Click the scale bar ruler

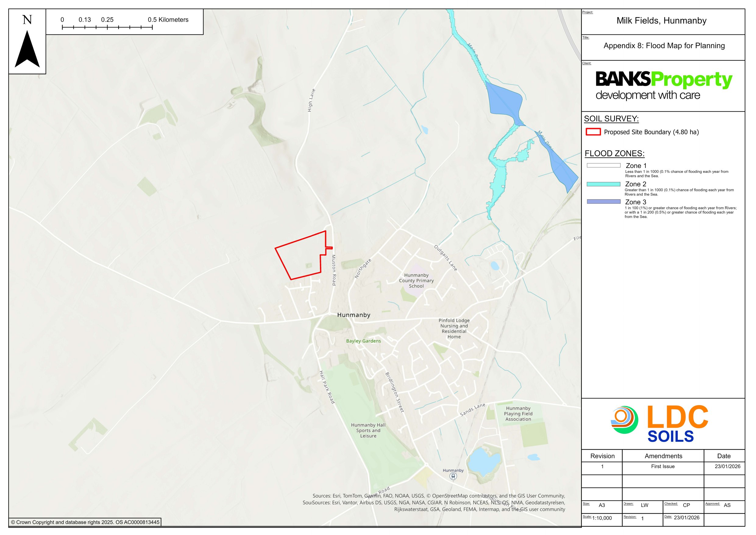point(107,27)
